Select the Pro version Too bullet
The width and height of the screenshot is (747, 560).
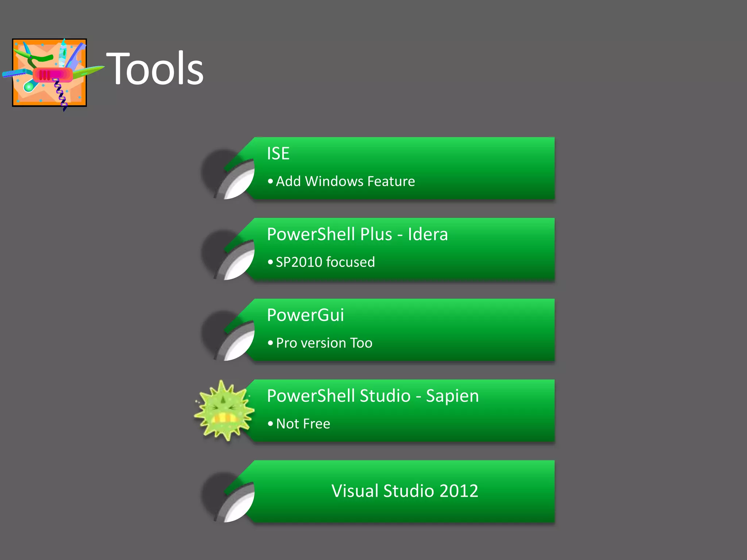click(x=320, y=343)
